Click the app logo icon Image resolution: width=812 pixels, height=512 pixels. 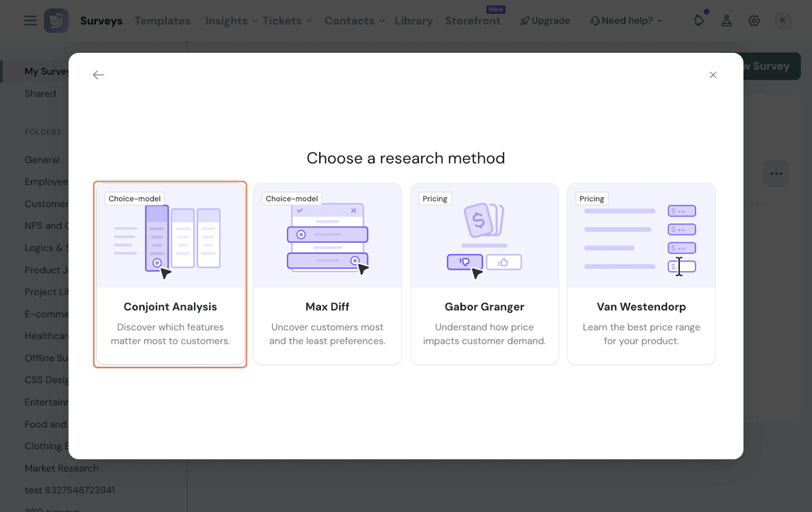pos(56,21)
